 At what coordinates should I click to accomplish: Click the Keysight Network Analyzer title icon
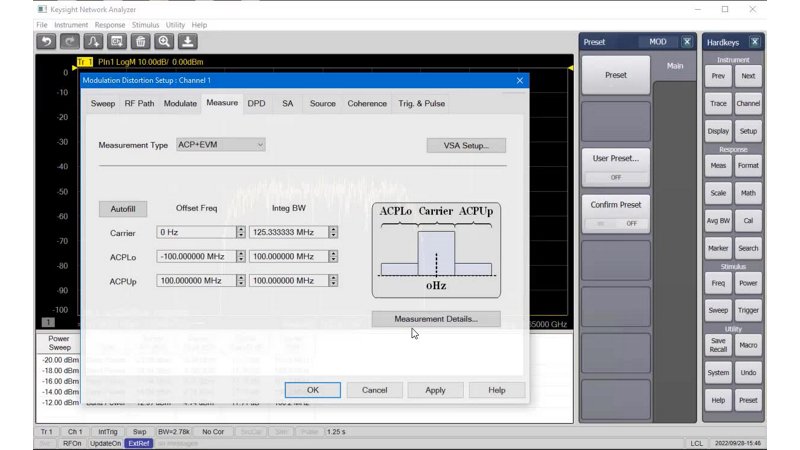(x=42, y=9)
